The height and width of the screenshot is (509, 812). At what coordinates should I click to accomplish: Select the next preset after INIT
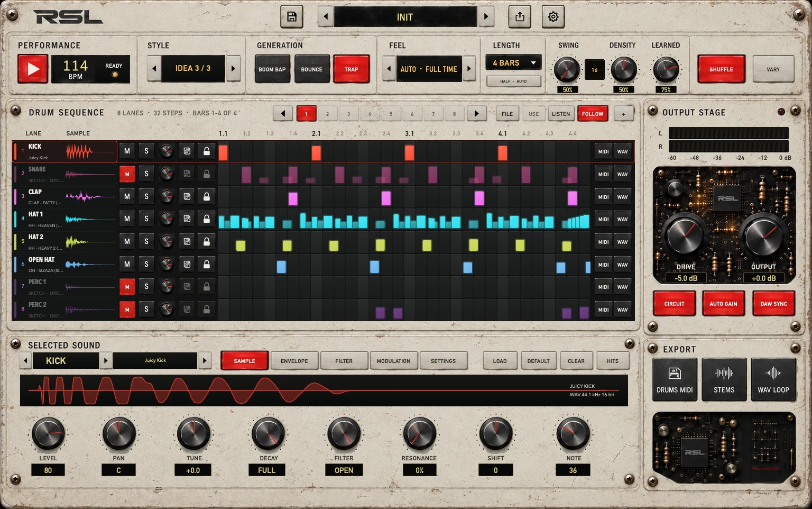(486, 17)
